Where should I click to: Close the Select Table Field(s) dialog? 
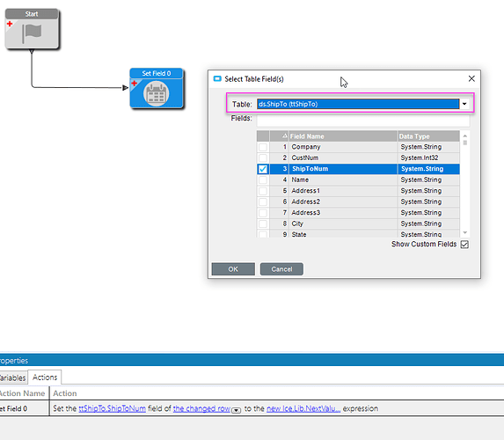(x=471, y=78)
